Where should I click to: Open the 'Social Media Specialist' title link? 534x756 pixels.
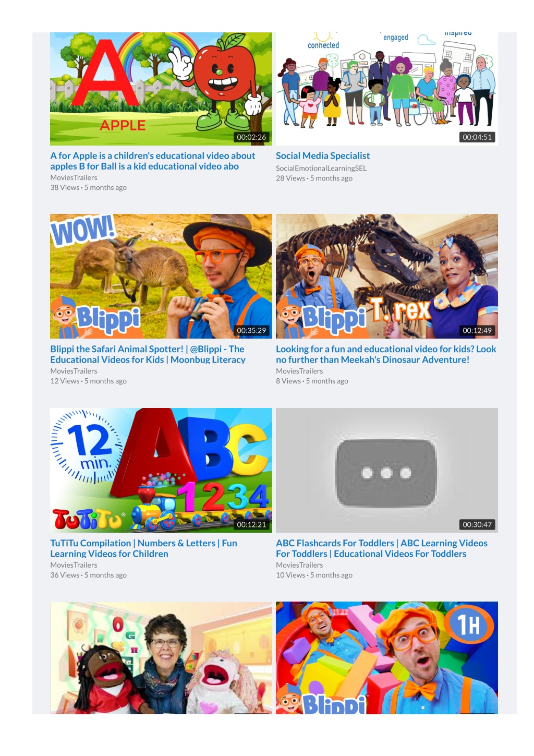point(323,155)
